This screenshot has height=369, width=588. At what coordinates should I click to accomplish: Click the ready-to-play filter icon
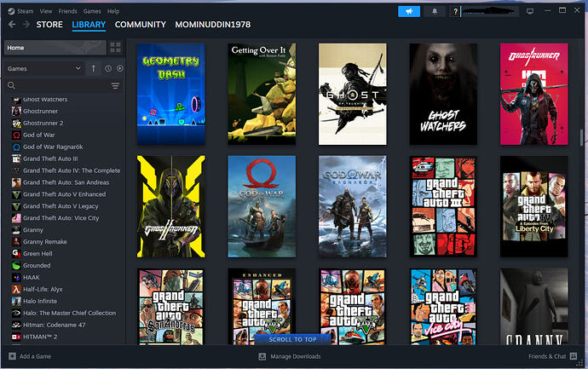coord(120,68)
